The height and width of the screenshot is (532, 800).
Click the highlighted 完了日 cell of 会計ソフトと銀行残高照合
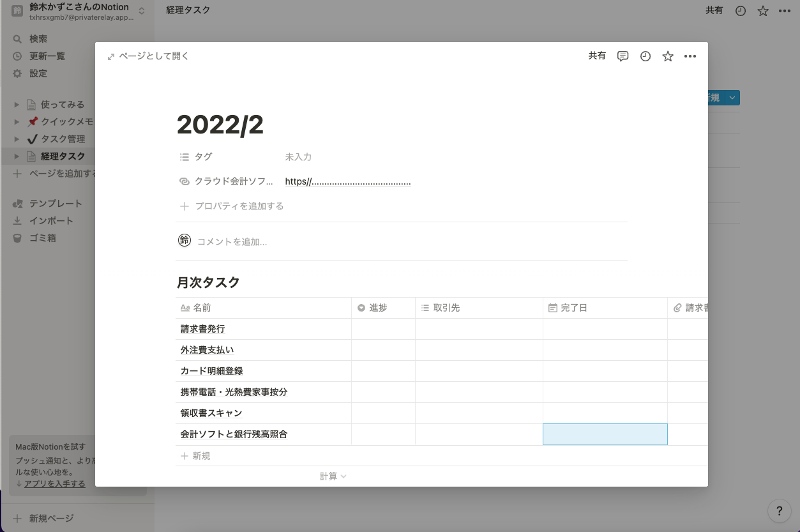[605, 434]
